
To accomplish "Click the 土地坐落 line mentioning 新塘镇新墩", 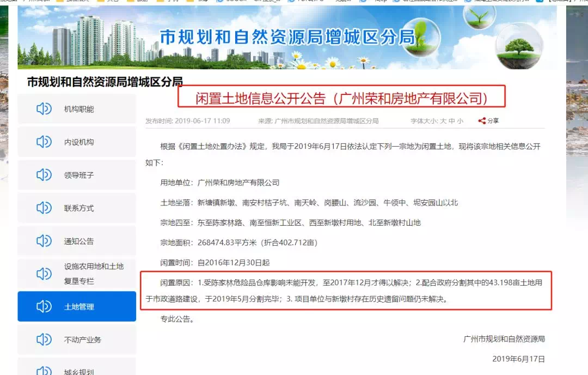I will coord(309,203).
